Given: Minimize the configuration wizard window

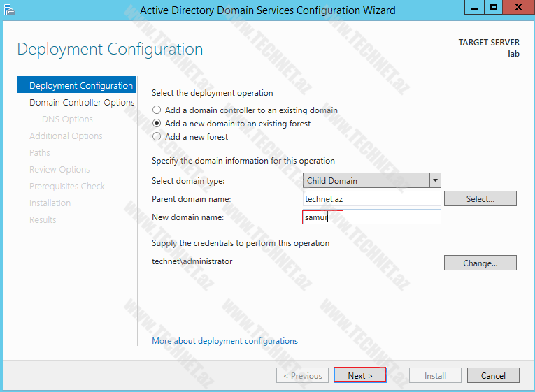Looking at the screenshot, I should 473,8.
